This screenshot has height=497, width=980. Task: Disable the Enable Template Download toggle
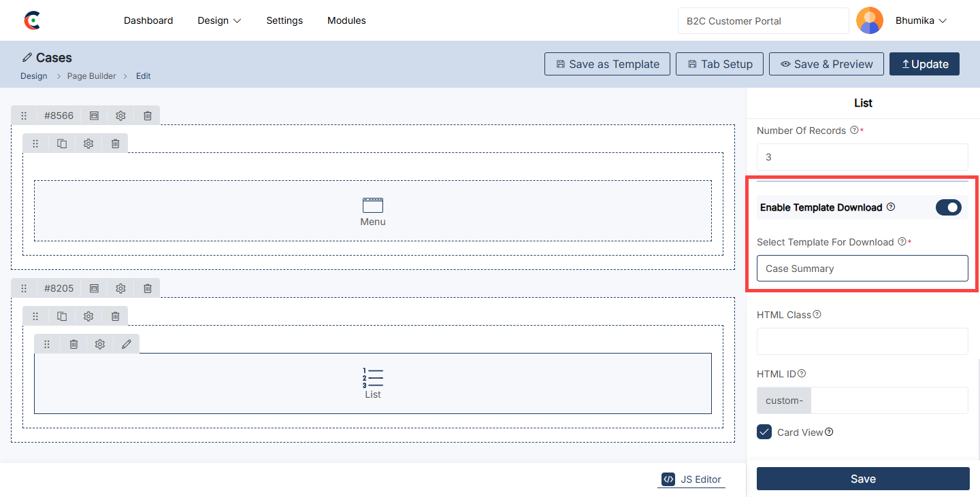[948, 207]
